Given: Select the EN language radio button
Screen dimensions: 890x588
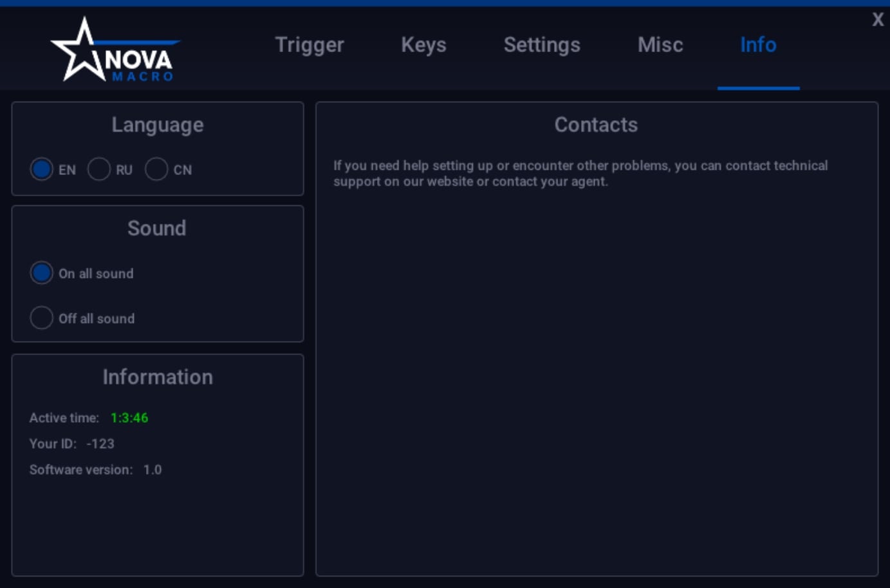Looking at the screenshot, I should coord(42,169).
